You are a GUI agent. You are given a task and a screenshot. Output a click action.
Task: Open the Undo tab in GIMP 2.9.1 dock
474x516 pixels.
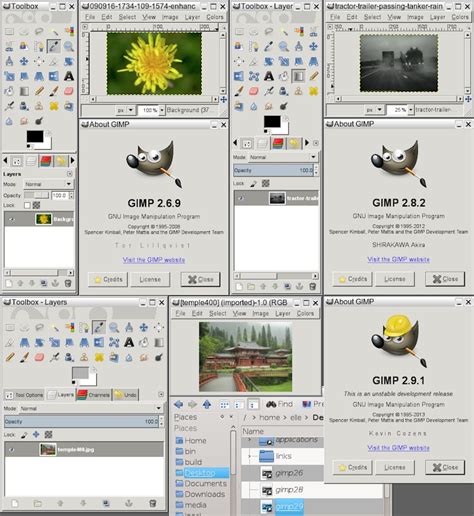pos(126,395)
